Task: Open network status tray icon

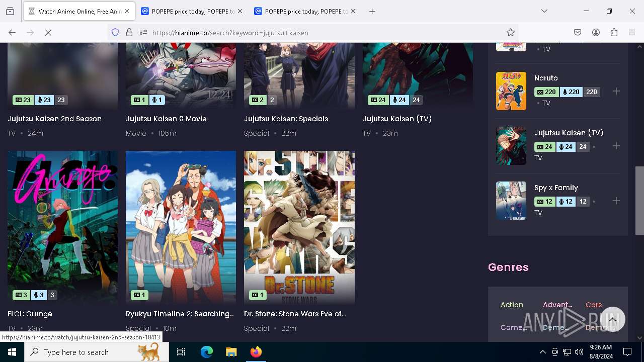Action: pos(567,352)
